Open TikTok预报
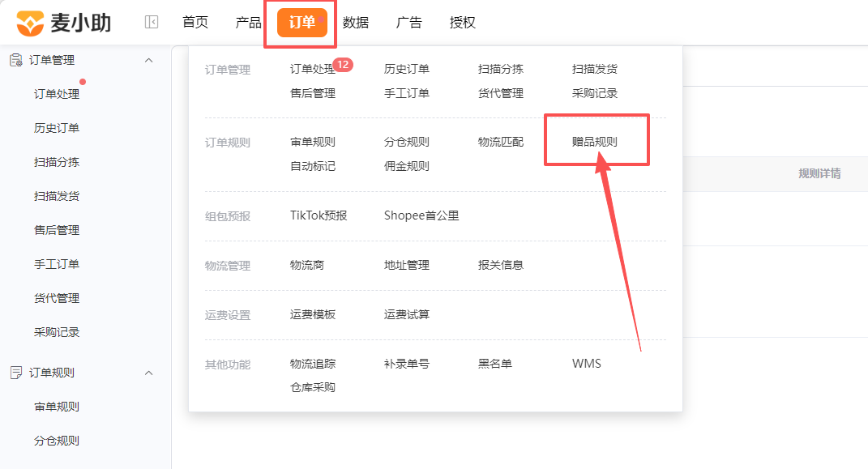The height and width of the screenshot is (469, 868). [319, 215]
